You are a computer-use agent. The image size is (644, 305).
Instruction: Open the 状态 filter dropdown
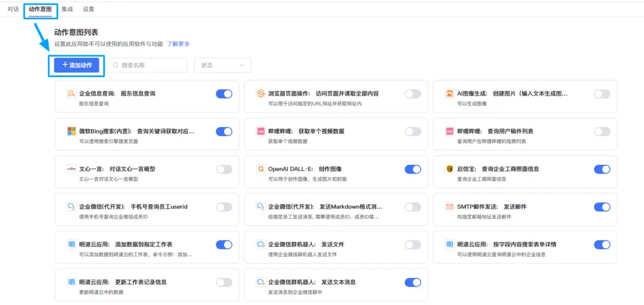click(x=223, y=65)
